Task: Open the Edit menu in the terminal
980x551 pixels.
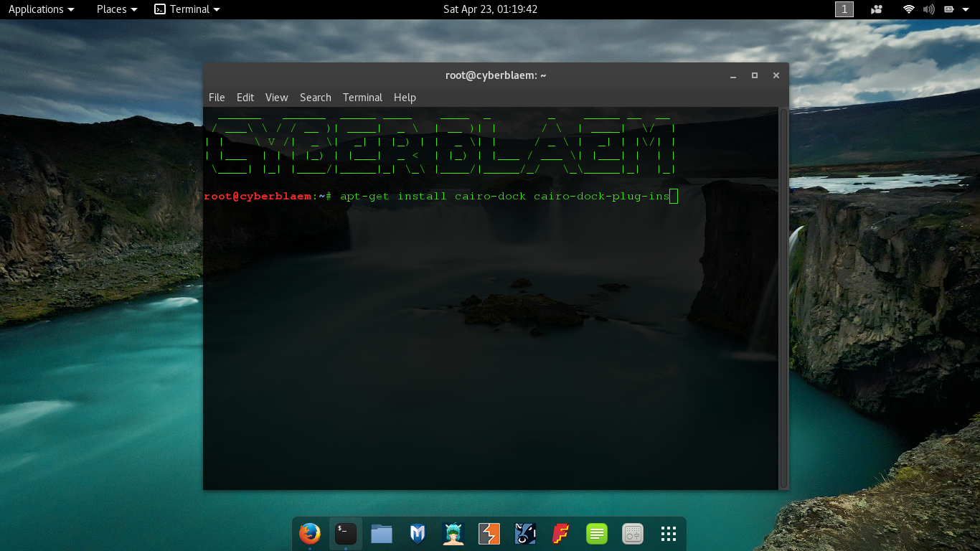Action: 245,97
